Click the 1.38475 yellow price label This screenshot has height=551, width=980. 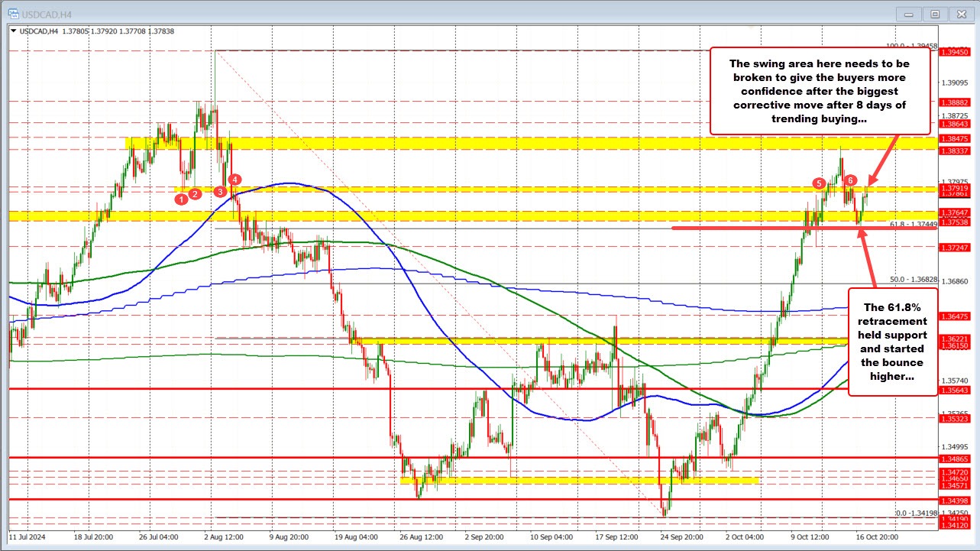point(956,138)
